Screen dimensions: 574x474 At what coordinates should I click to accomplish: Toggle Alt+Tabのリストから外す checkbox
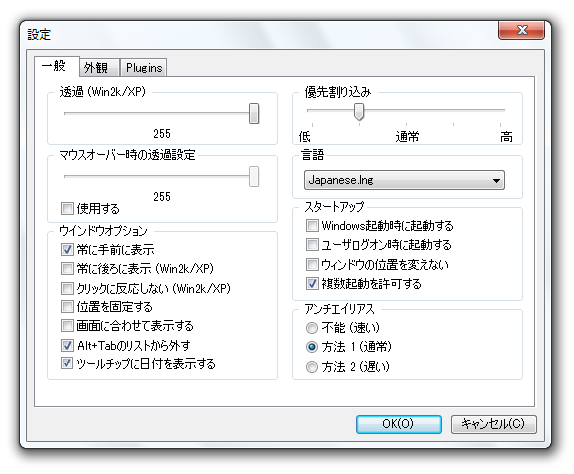[67, 345]
